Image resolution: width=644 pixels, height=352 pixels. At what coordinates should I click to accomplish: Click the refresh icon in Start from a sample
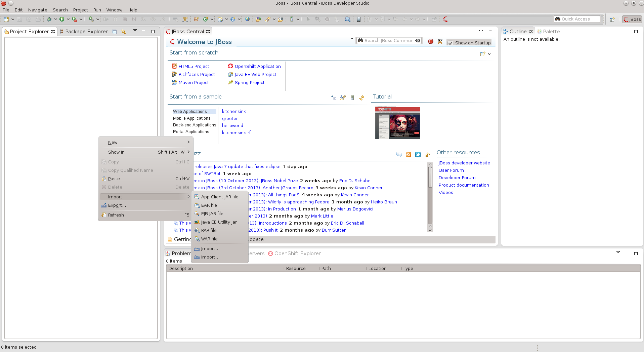pos(362,98)
